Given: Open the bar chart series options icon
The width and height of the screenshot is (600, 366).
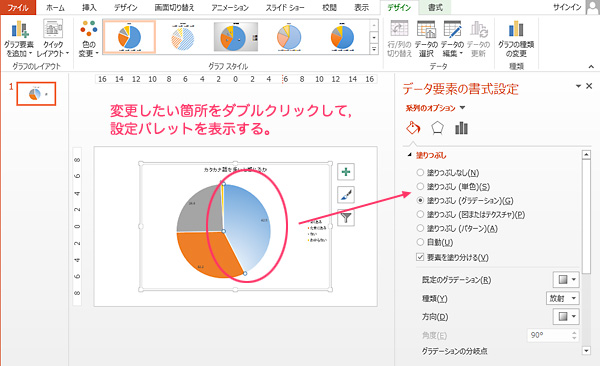Looking at the screenshot, I should pyautogui.click(x=461, y=128).
